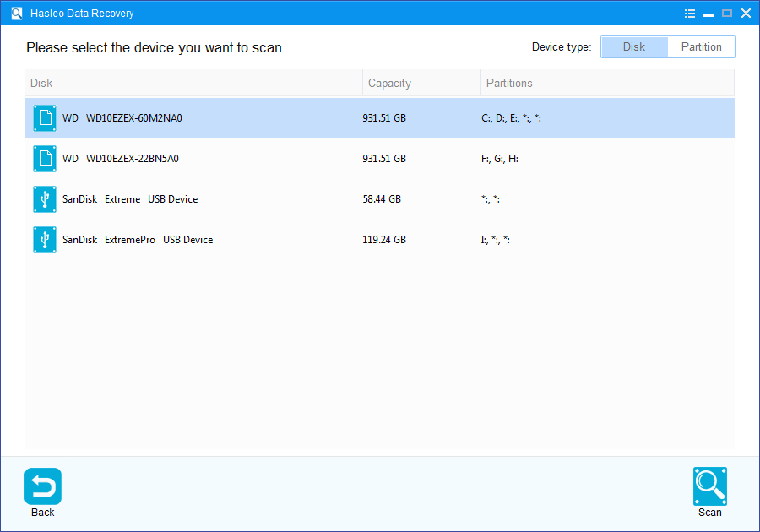
Task: Select SanDisk Extreme USB Device name
Action: (130, 199)
